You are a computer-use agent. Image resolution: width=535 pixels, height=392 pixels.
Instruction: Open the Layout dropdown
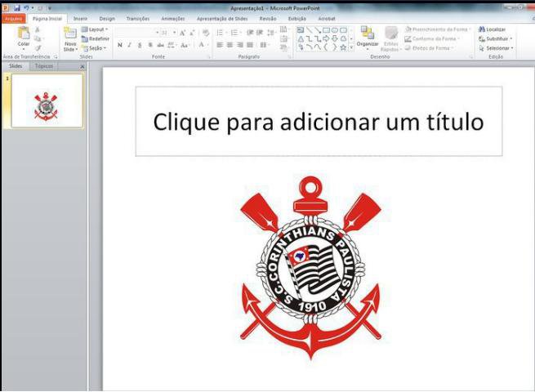(95, 29)
